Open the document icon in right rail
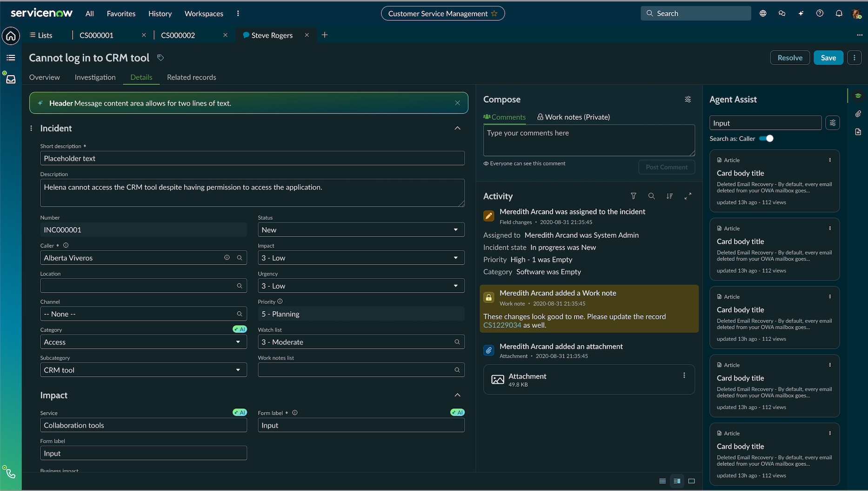The width and height of the screenshot is (868, 491). coord(858,132)
